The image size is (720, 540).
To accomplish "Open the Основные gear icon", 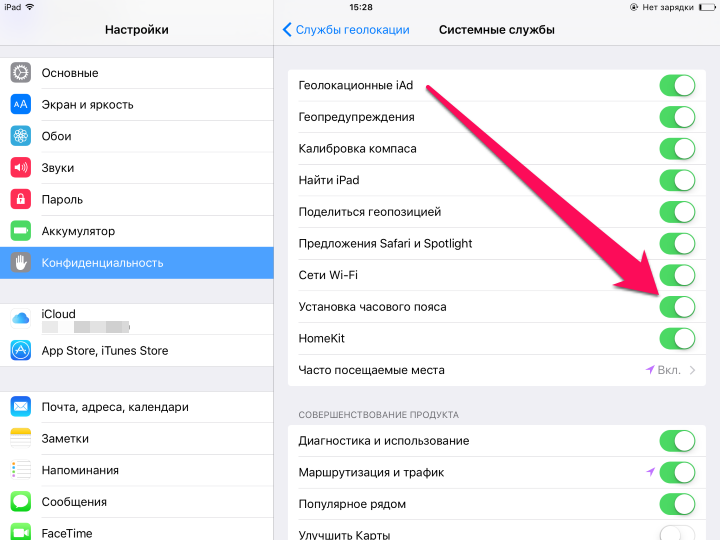I will pos(21,73).
